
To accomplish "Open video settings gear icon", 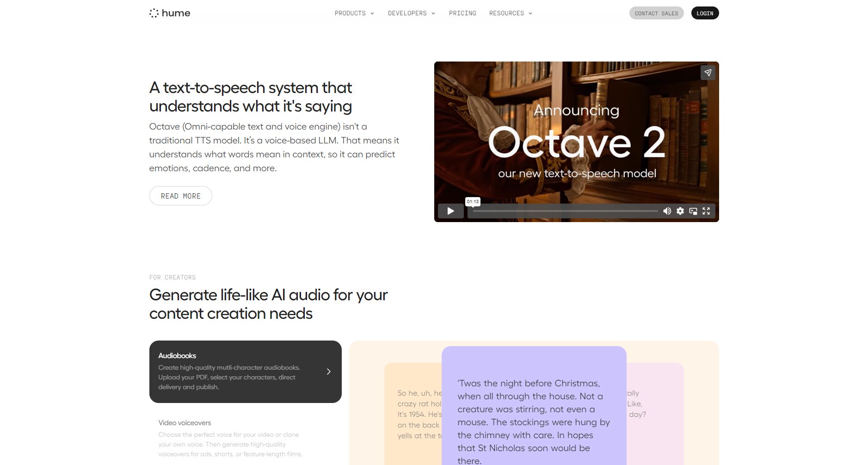I will point(680,211).
